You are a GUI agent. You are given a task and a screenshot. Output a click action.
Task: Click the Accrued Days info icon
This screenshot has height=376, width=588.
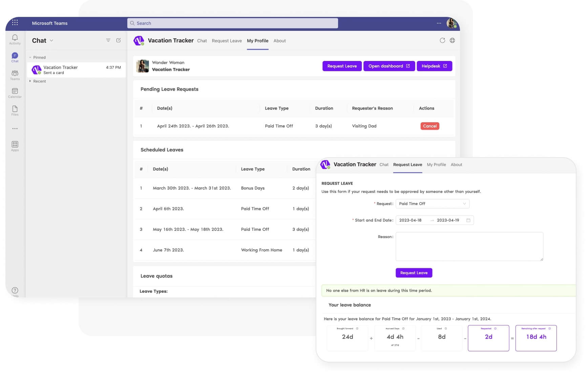pos(403,329)
